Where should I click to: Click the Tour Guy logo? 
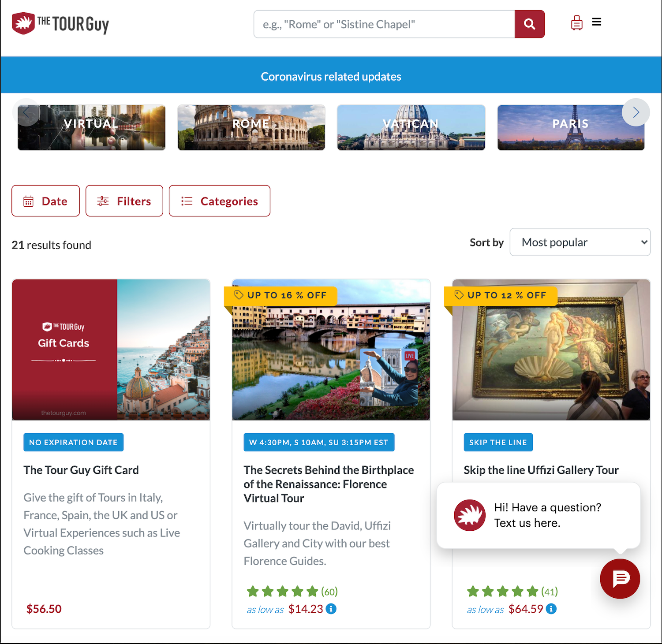(x=60, y=23)
